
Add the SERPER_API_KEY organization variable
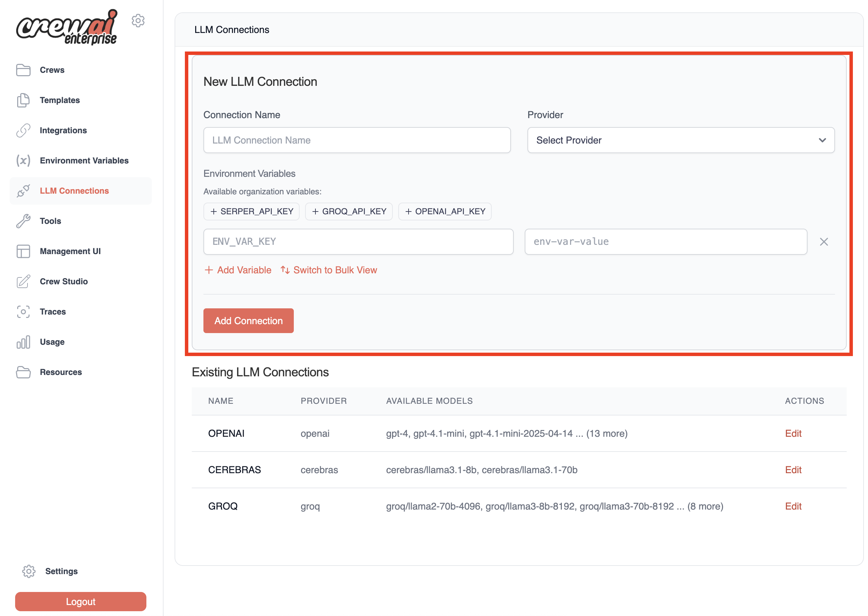click(x=252, y=211)
